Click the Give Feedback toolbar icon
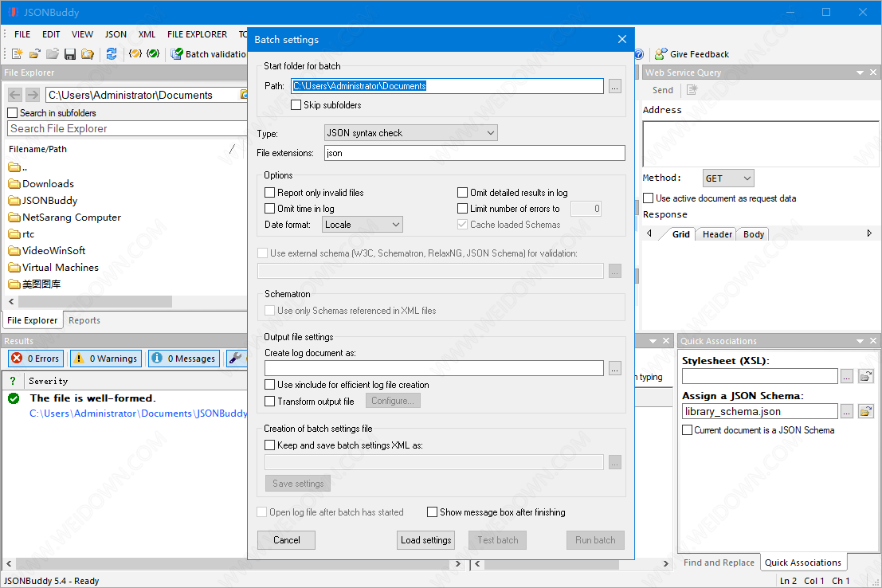882x588 pixels. tap(661, 54)
